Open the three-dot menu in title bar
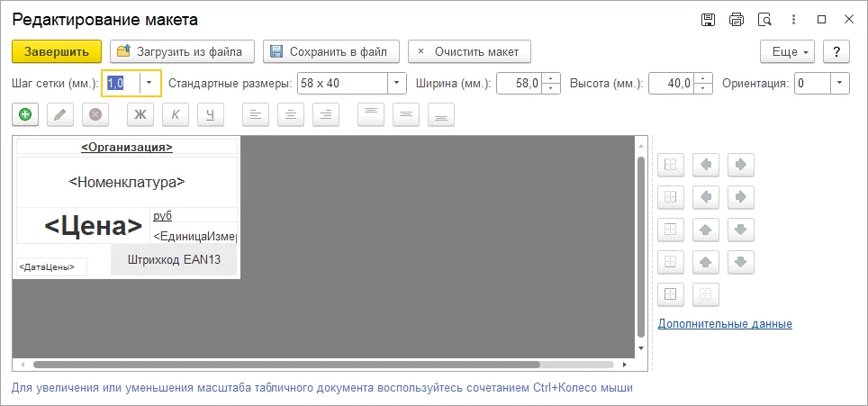Screen dimensions: 868x406 click(x=793, y=20)
